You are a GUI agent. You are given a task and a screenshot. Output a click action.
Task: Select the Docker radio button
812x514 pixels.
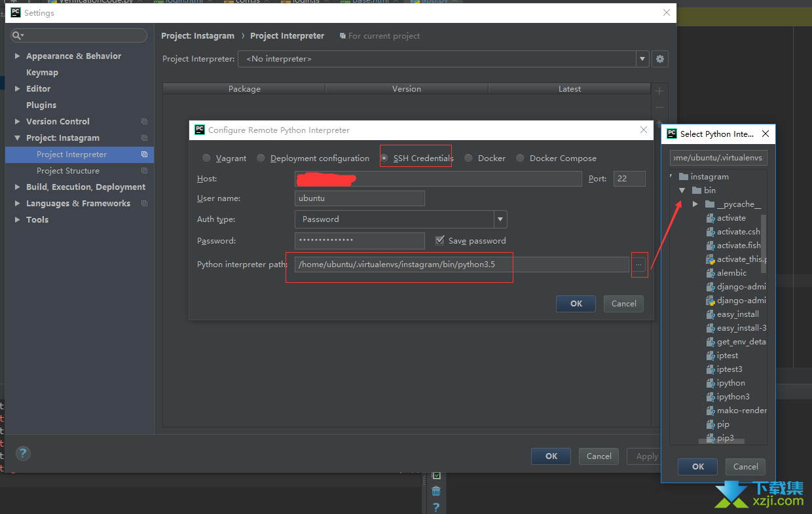click(469, 158)
